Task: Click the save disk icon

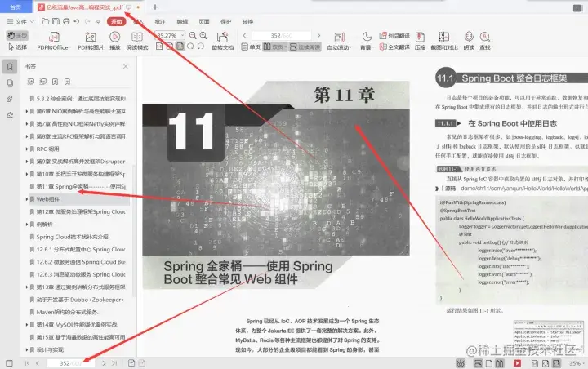Action: point(56,22)
